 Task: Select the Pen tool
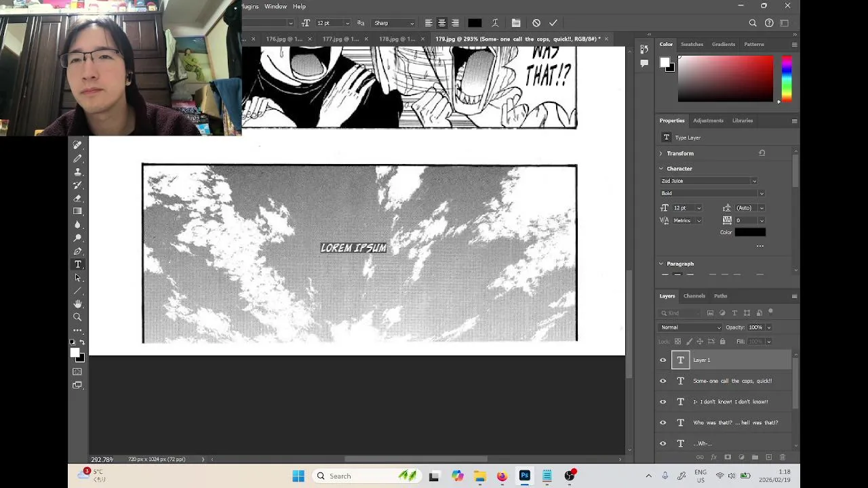coord(77,251)
